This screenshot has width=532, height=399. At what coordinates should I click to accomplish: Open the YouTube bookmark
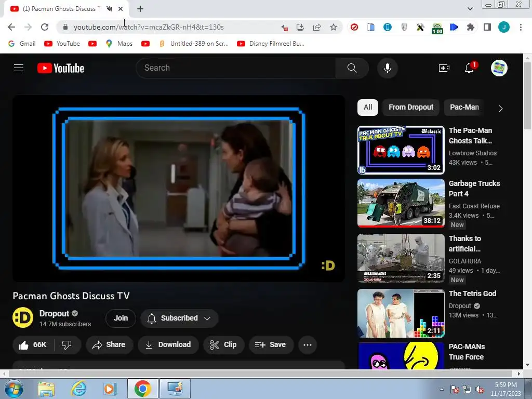[62, 44]
